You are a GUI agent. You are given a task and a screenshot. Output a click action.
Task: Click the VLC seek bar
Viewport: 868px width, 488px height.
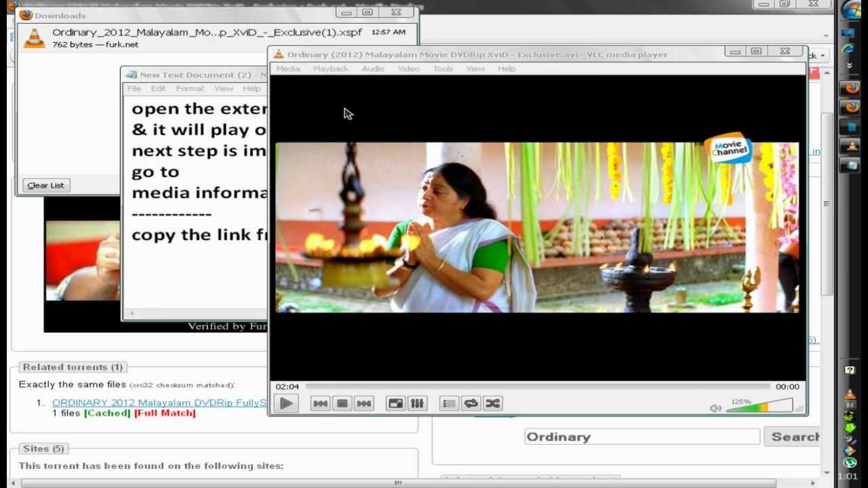tap(538, 386)
